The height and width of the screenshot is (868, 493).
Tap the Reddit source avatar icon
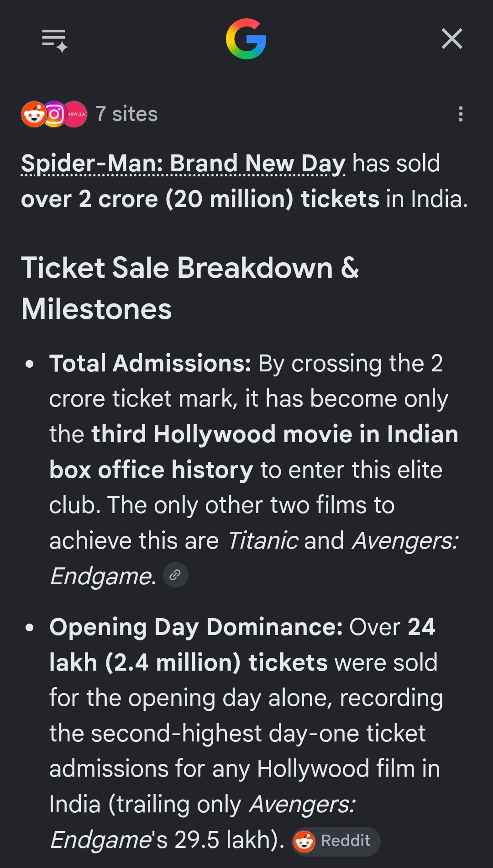(34, 114)
